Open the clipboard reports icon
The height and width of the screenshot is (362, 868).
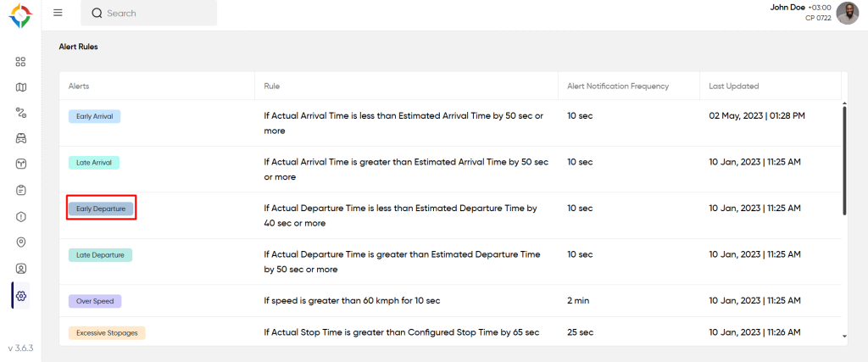tap(21, 190)
